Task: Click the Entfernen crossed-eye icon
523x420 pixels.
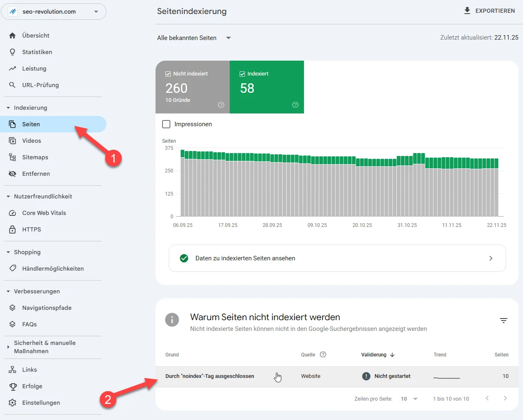Action: (12, 174)
